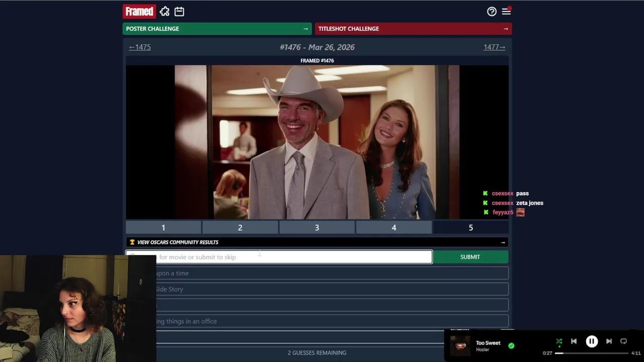This screenshot has width=644, height=362.
Task: Skip to previous track in music player
Action: coord(574,341)
